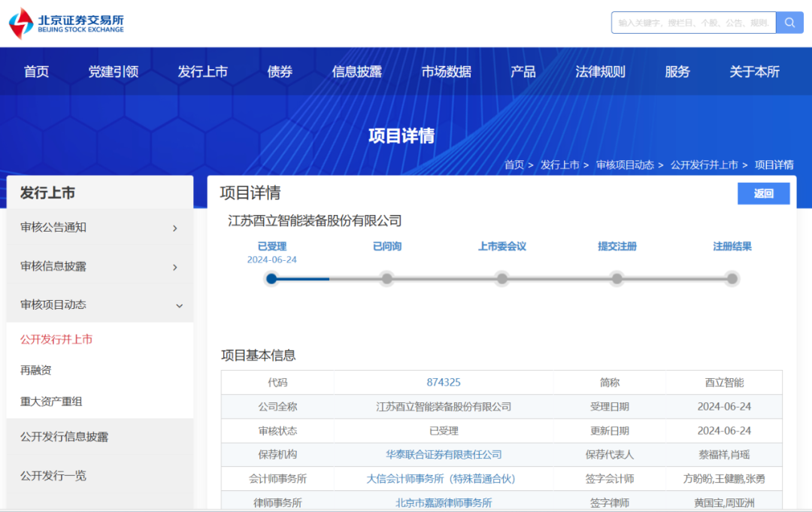Open 公开发行信息披露 sidebar item

tap(64, 436)
